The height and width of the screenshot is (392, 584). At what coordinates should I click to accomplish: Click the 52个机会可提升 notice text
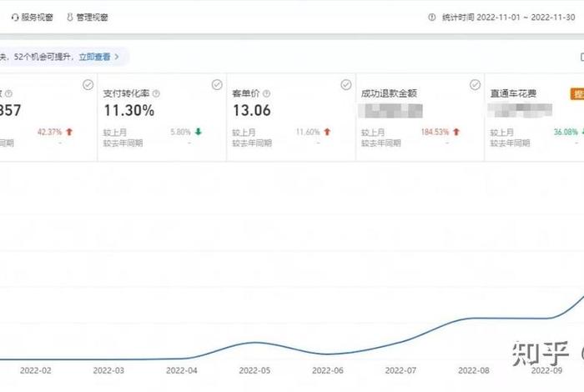click(42, 57)
